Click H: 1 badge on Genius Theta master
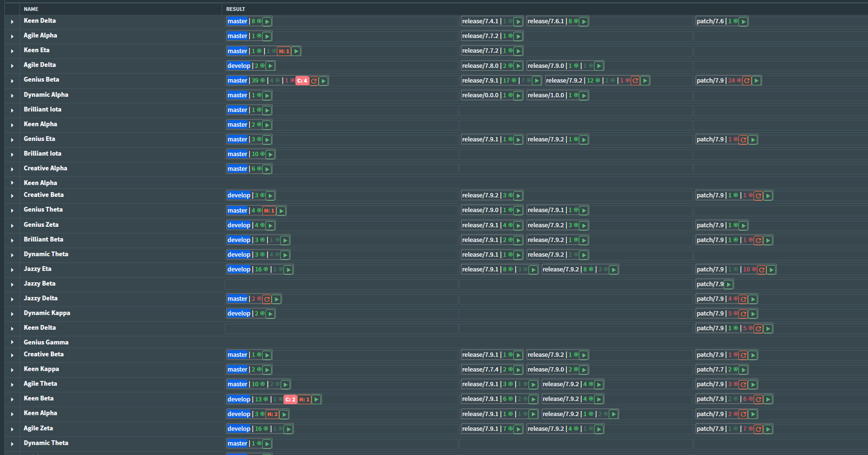This screenshot has width=868, height=455. 269,211
